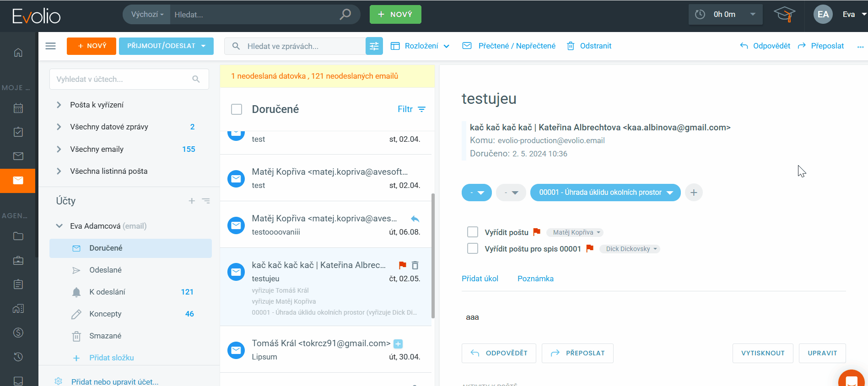Click the hamburger menu icon
The image size is (868, 386).
tap(51, 46)
